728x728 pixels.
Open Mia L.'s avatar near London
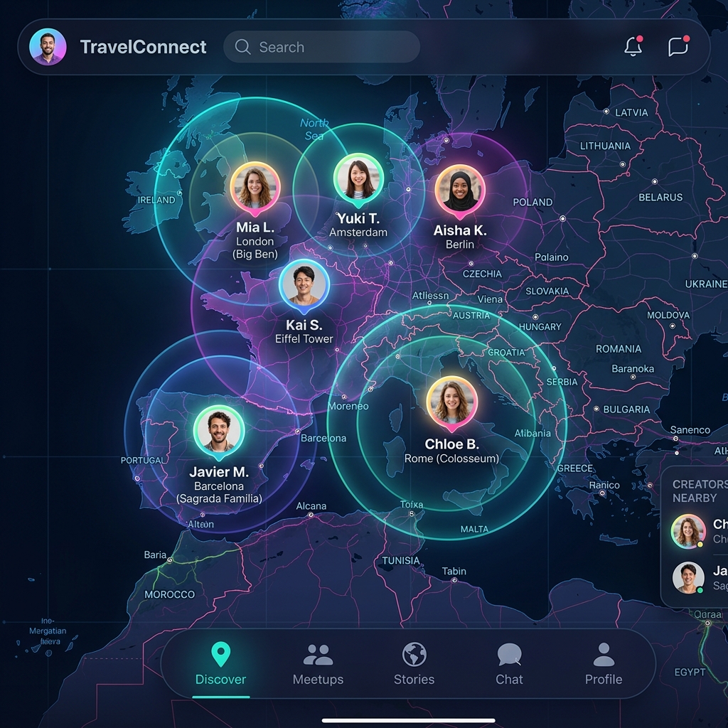(x=255, y=186)
